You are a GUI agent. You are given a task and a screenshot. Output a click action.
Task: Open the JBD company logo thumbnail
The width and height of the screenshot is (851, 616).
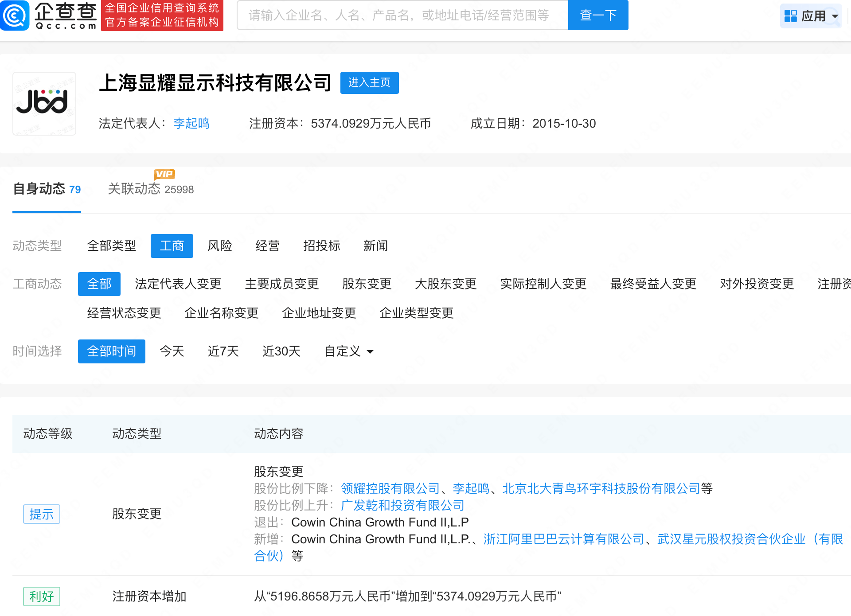point(44,103)
